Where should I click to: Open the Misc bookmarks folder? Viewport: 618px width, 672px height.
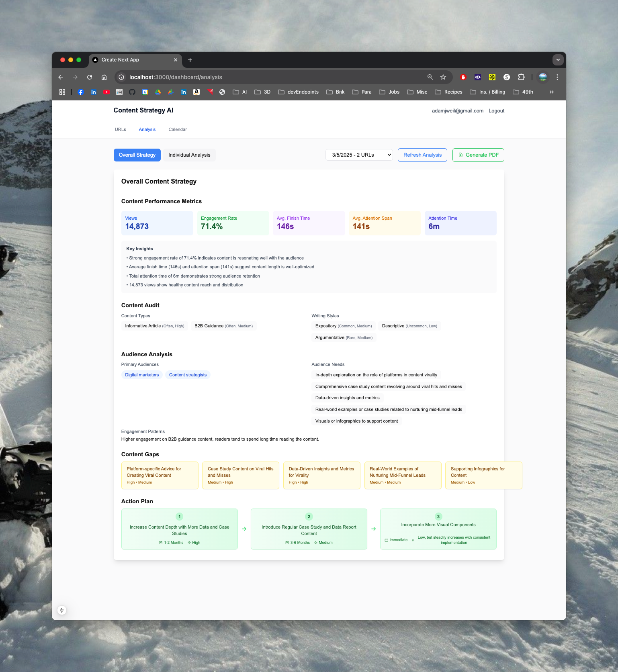tap(417, 92)
